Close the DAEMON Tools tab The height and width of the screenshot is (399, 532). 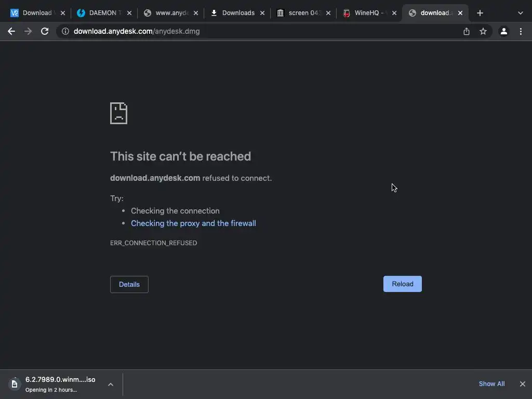(129, 13)
